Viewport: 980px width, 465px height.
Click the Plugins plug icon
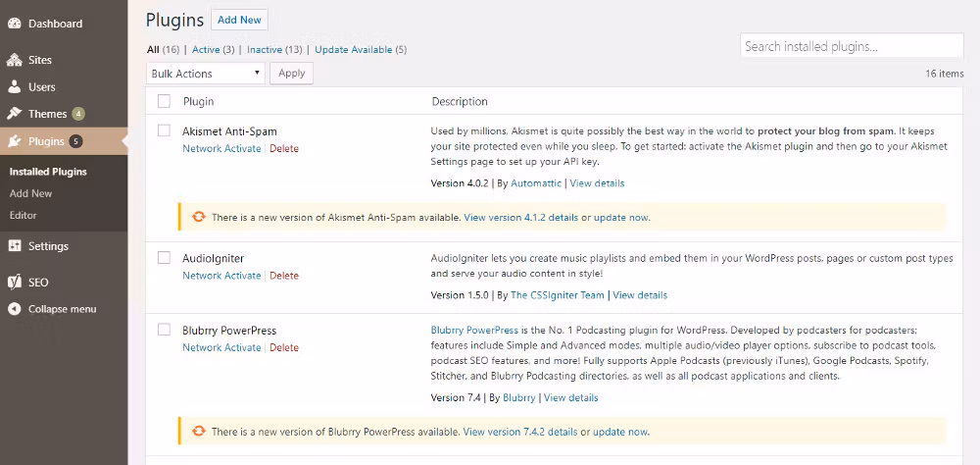point(15,141)
